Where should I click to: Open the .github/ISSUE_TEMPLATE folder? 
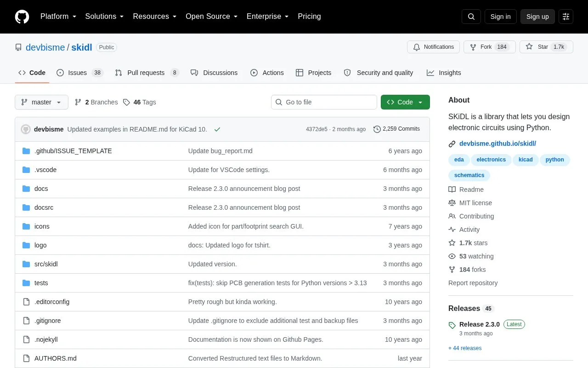pos(73,151)
